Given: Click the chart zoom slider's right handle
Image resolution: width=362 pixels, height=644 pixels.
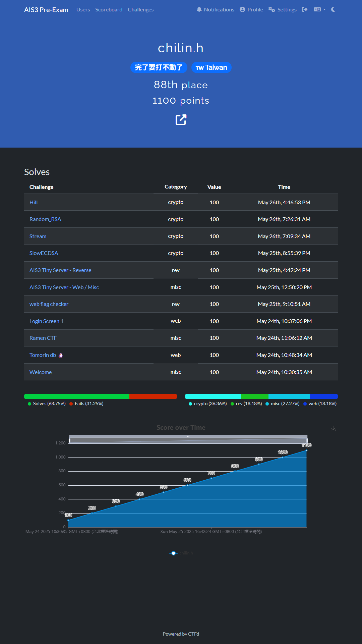Looking at the screenshot, I should point(307,440).
